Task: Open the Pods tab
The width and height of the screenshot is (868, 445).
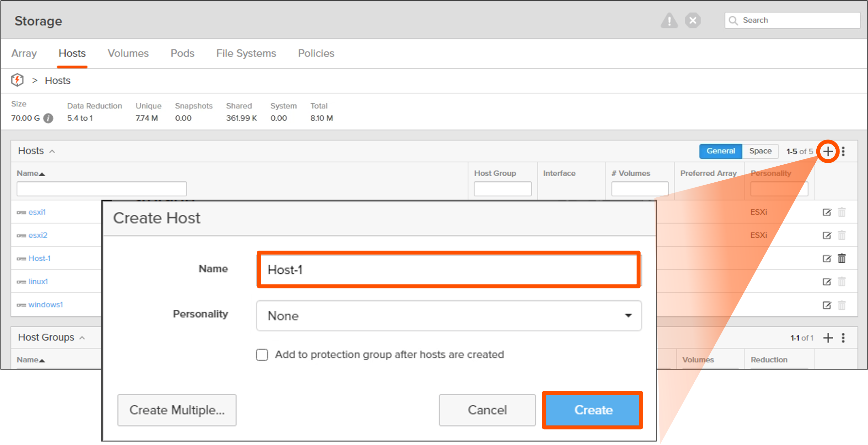Action: coord(182,53)
